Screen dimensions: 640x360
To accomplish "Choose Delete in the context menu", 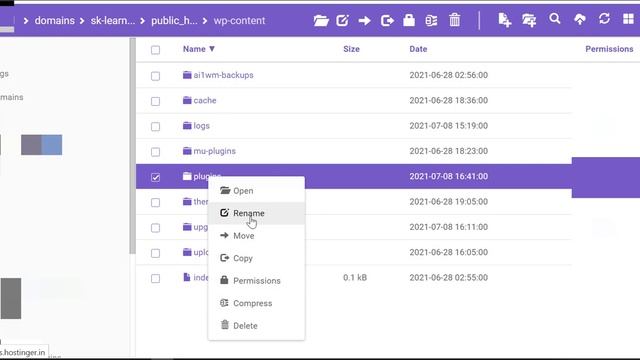I will [x=256, y=325].
